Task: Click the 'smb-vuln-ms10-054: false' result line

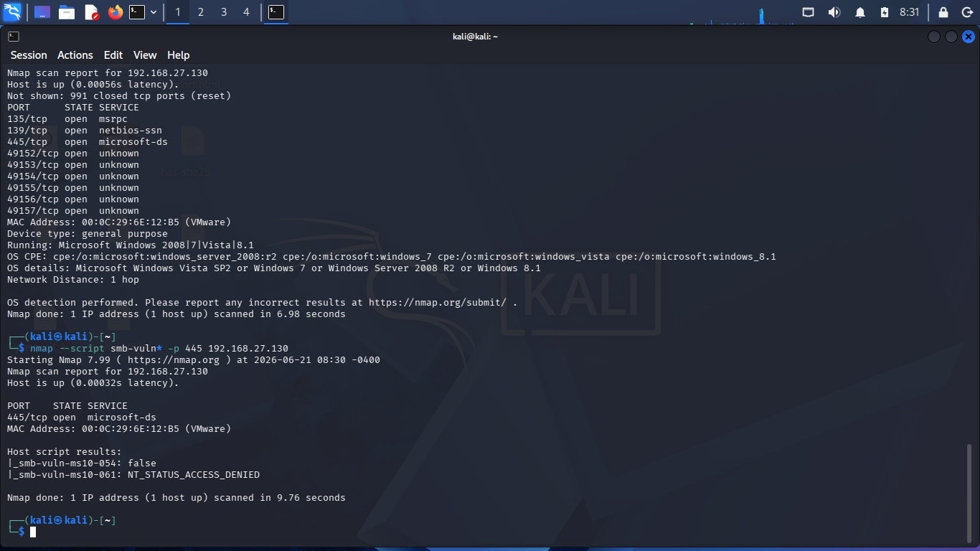Action: [82, 463]
